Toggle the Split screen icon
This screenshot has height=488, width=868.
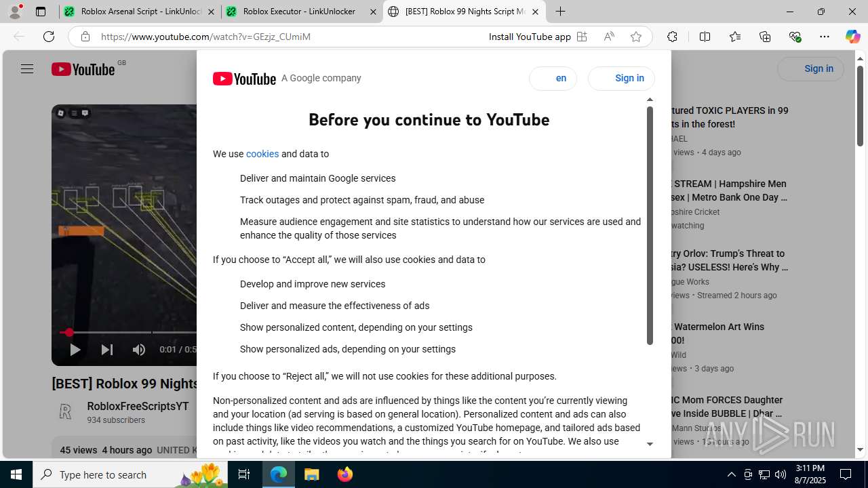click(x=705, y=37)
